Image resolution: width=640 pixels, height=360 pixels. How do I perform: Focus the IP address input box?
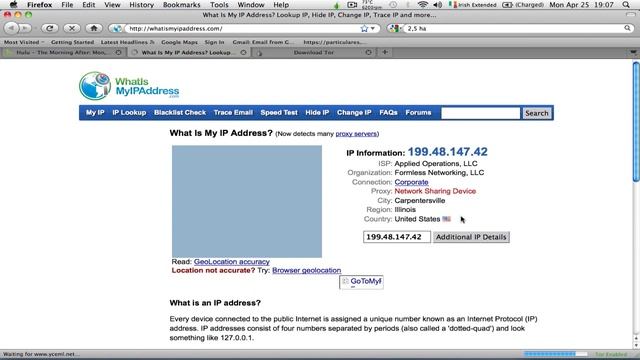(x=397, y=237)
